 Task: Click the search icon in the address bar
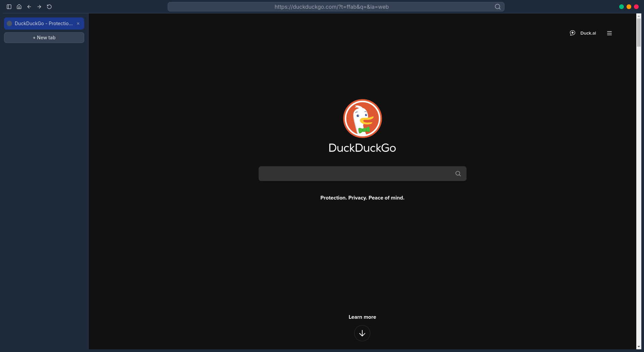coord(498,7)
